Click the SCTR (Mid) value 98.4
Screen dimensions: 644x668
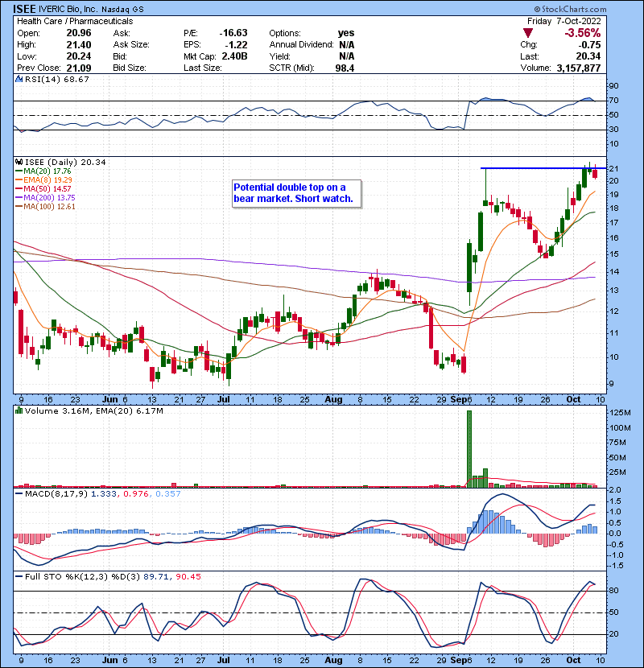[345, 68]
